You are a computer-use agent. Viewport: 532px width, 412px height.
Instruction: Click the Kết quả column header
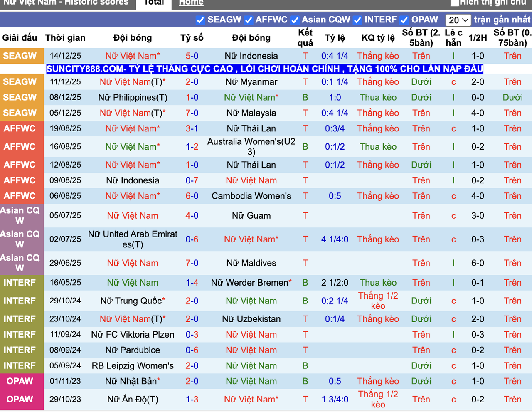305,38
